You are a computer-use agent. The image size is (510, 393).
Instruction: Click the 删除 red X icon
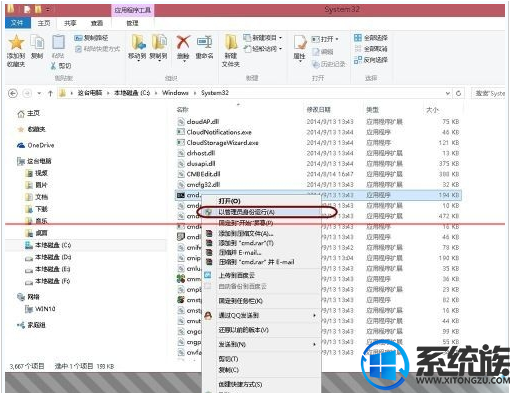tap(183, 42)
